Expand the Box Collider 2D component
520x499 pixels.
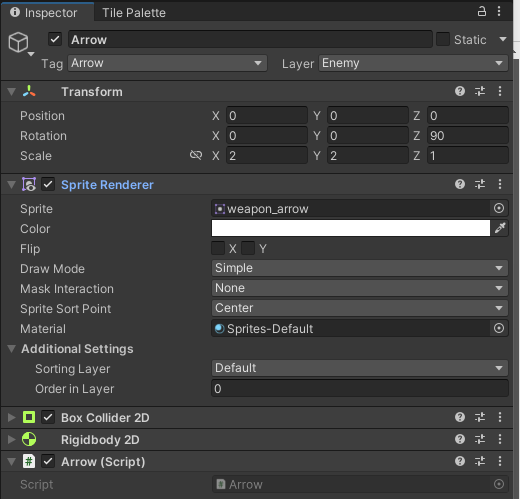pos(12,417)
